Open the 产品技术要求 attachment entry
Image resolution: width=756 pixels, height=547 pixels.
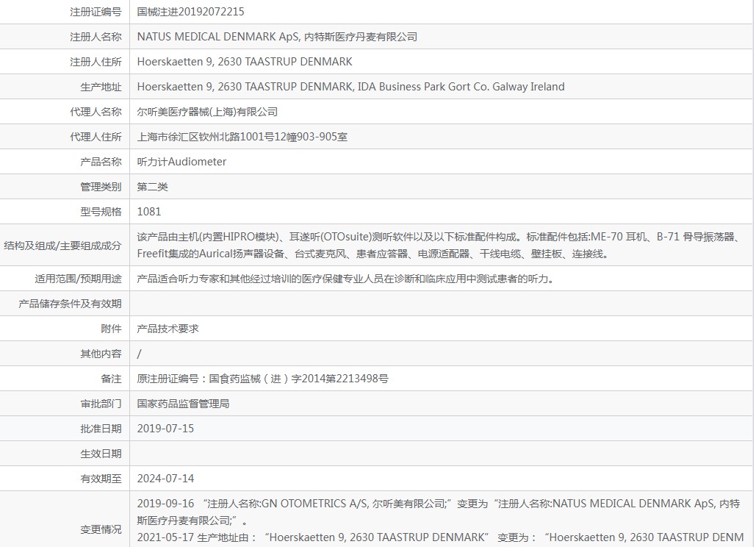[168, 329]
